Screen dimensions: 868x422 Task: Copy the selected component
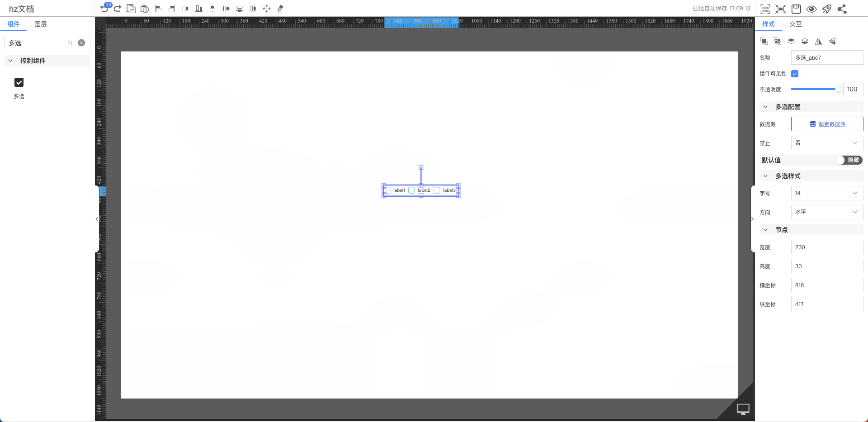(x=131, y=9)
